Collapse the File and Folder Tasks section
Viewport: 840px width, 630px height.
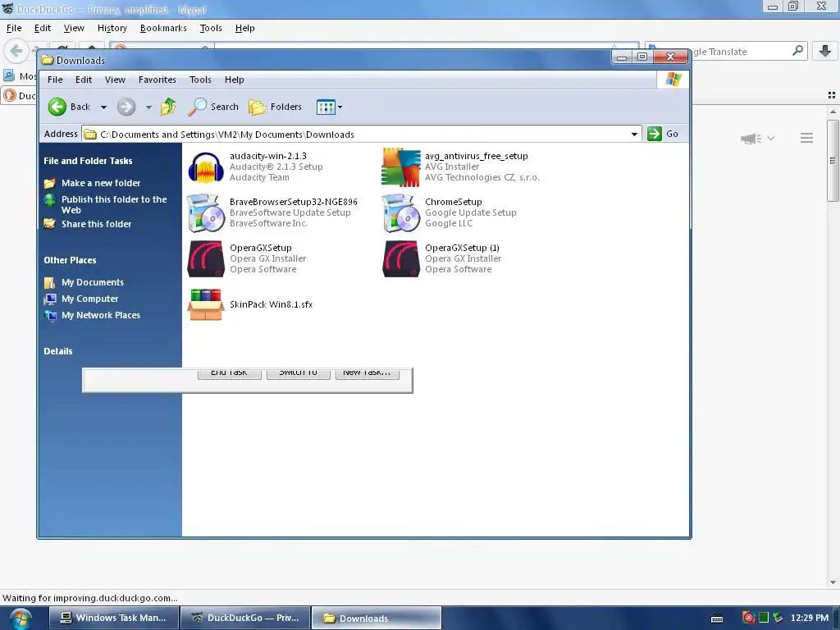pyautogui.click(x=88, y=161)
